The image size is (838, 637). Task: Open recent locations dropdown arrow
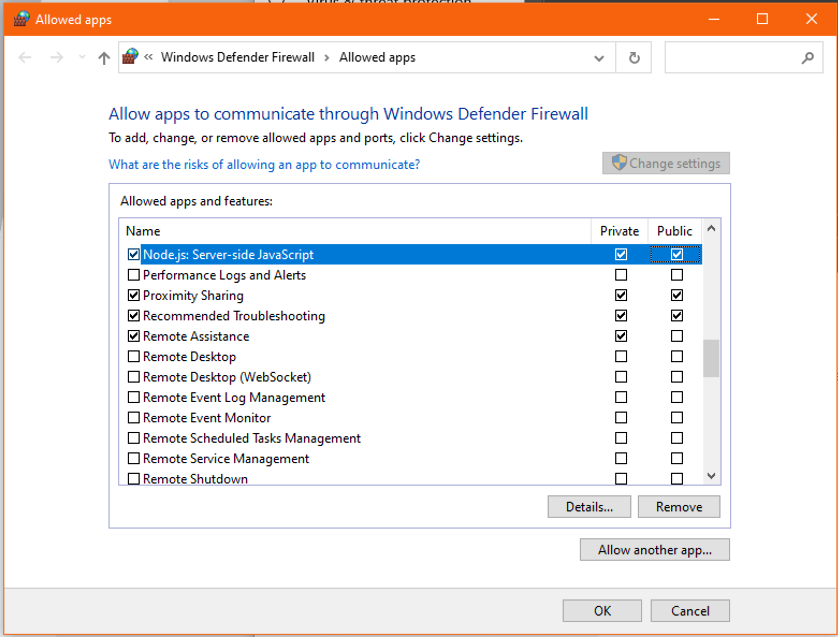[x=82, y=57]
